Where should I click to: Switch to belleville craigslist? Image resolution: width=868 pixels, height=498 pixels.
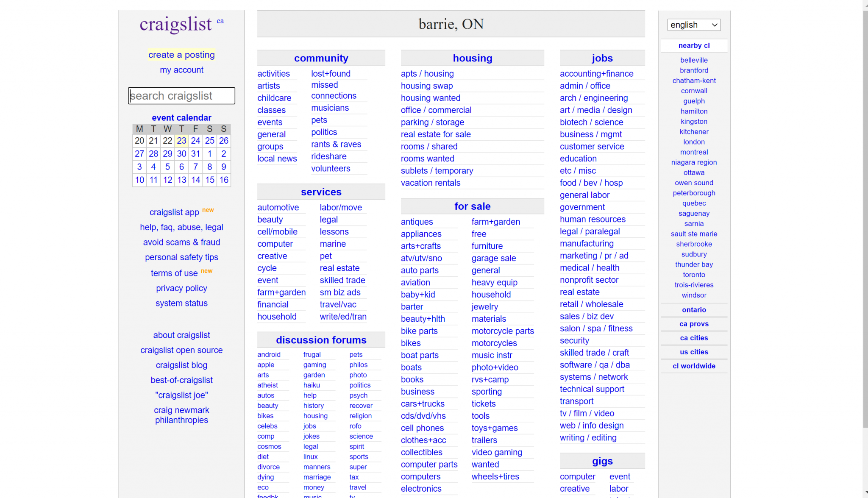pos(694,60)
